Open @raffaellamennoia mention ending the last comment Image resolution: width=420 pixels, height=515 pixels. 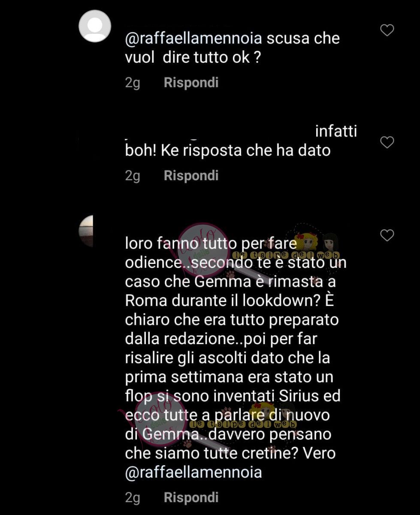pyautogui.click(x=193, y=473)
